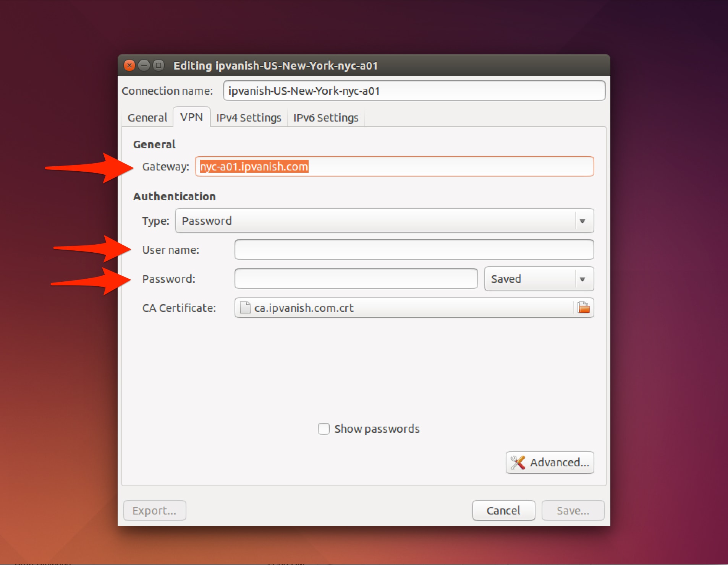
Task: Enable the Show passwords checkbox
Action: click(x=324, y=429)
